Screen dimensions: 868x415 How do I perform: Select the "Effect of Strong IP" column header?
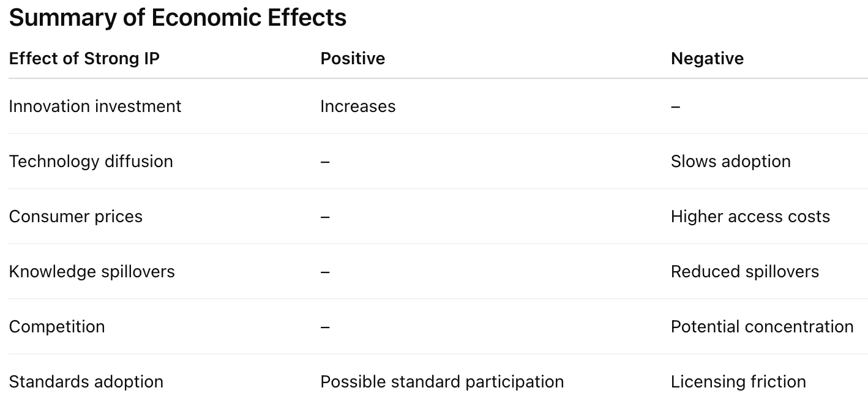(x=84, y=59)
